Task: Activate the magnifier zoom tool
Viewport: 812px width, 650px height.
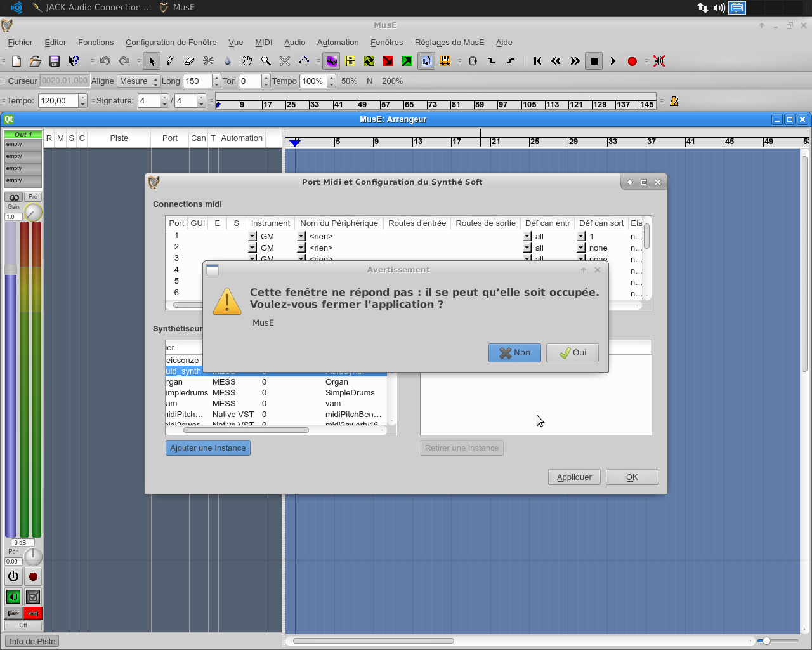Action: [x=266, y=61]
